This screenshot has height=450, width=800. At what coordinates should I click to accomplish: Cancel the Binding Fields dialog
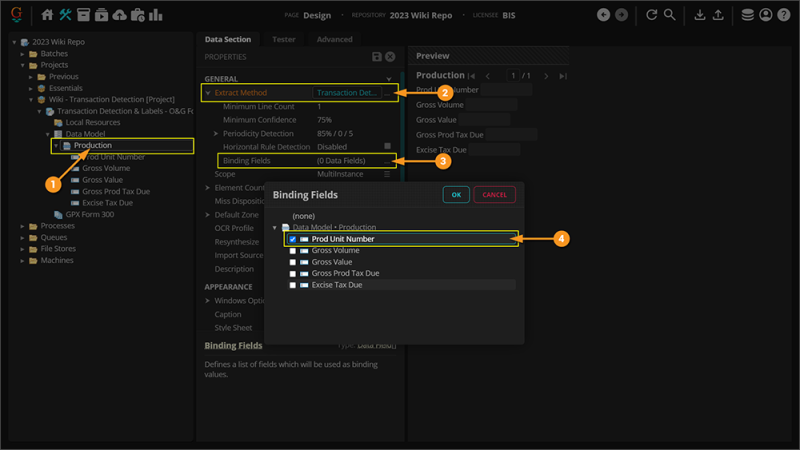[x=494, y=194]
